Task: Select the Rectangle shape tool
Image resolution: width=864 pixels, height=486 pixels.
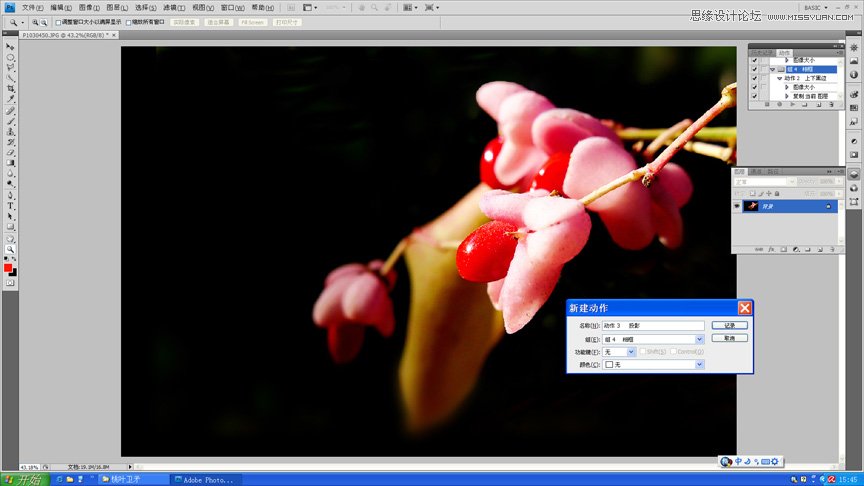Action: pos(10,227)
